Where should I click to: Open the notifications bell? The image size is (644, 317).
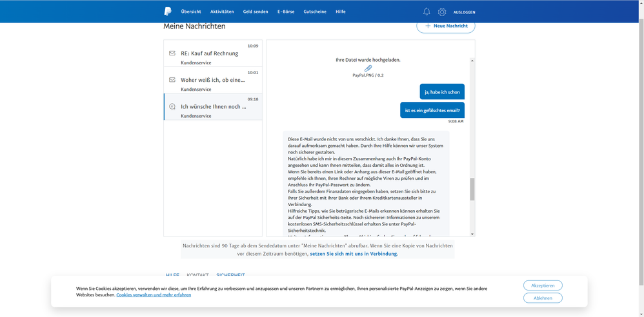(x=427, y=12)
